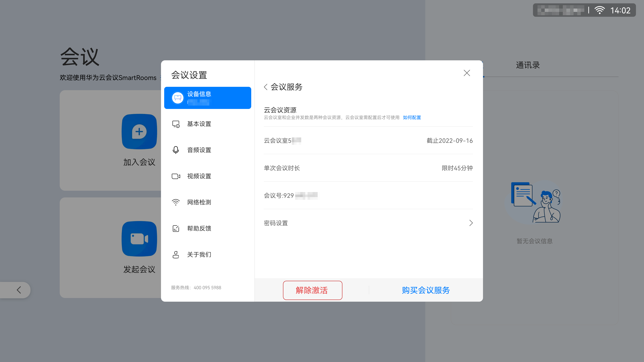Open 基本设置 basic settings
The height and width of the screenshot is (362, 644).
click(207, 124)
